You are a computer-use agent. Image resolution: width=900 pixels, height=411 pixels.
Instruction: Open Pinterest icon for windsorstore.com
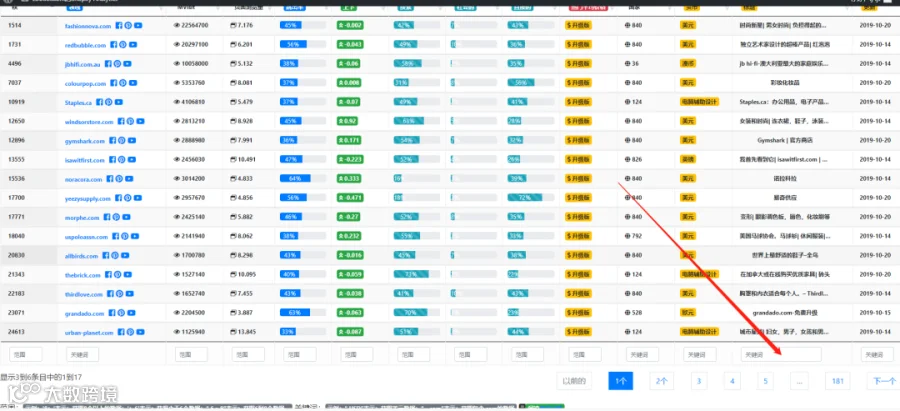pyautogui.click(x=130, y=121)
